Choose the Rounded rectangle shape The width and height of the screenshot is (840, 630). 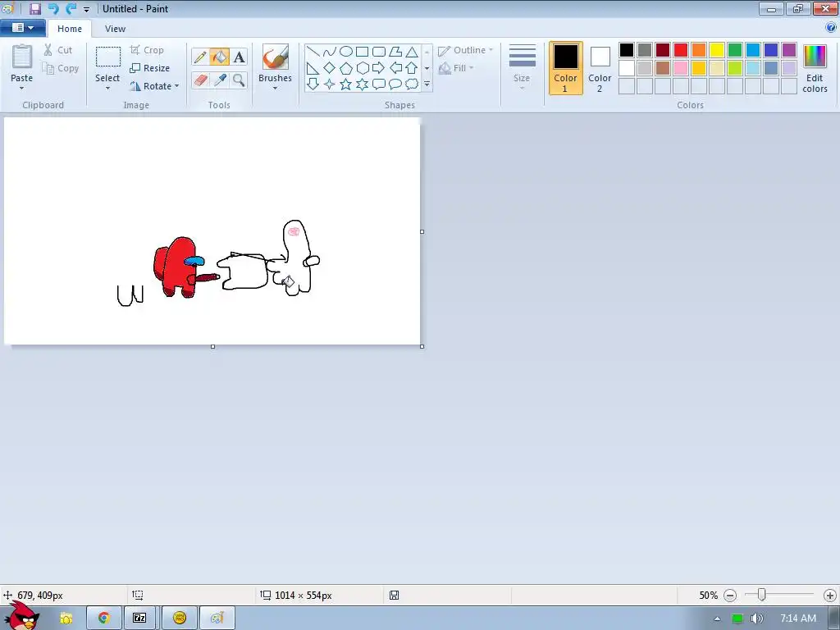379,52
